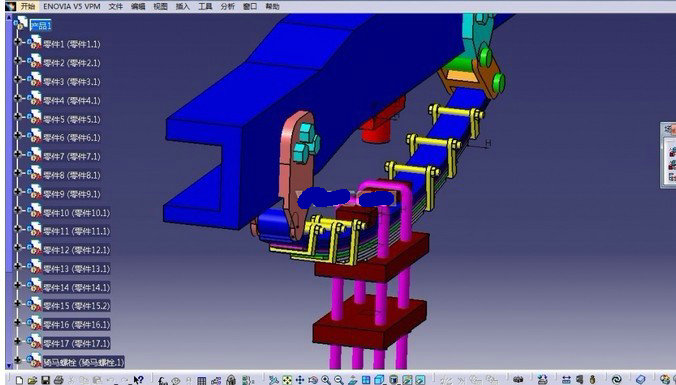Select tree item 零件14 (零件14.1)
The width and height of the screenshot is (676, 385).
76,288
